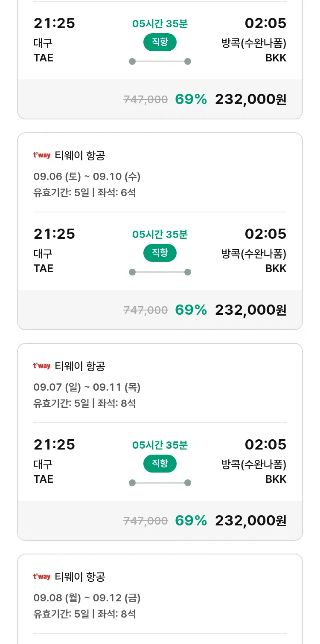Open 09.07 (일) ~ 09.11 (목) date range
320x644 pixels.
87,387
